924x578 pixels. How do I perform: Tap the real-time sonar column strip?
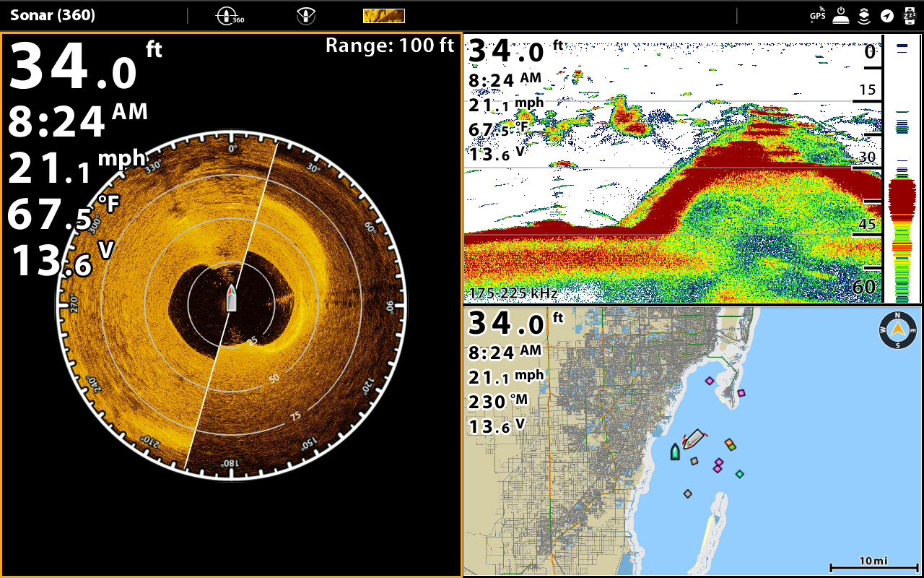coord(902,168)
